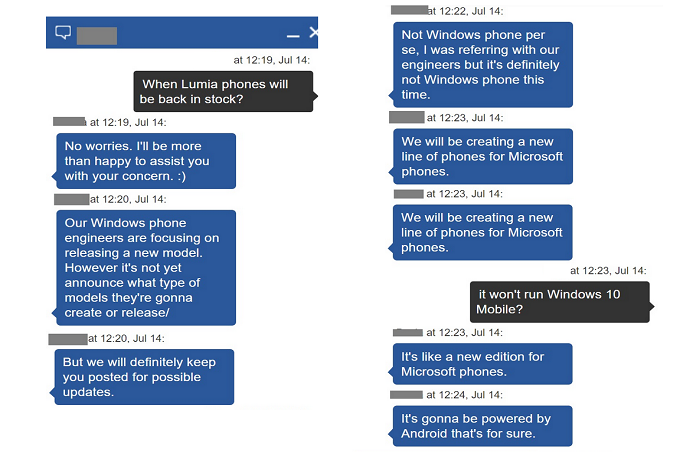
Task: Select the 'it won't run Windows 10 Mobile?' message
Action: [x=559, y=302]
